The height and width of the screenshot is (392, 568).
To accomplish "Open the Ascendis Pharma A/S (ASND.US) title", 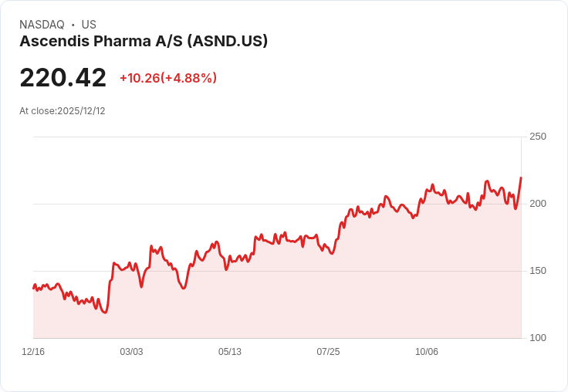I will pyautogui.click(x=144, y=42).
